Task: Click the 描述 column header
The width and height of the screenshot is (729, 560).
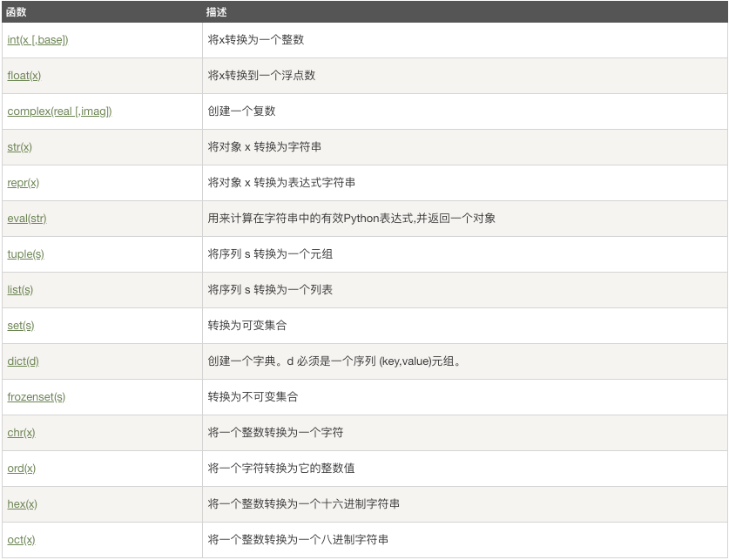Action: pyautogui.click(x=217, y=12)
